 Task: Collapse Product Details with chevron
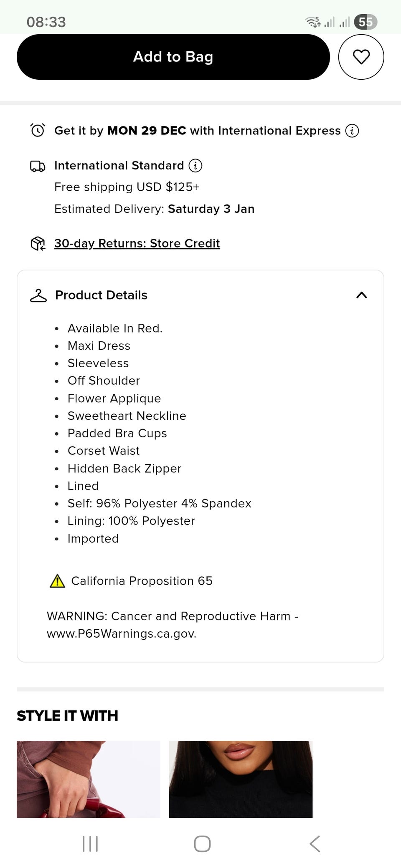tap(361, 295)
